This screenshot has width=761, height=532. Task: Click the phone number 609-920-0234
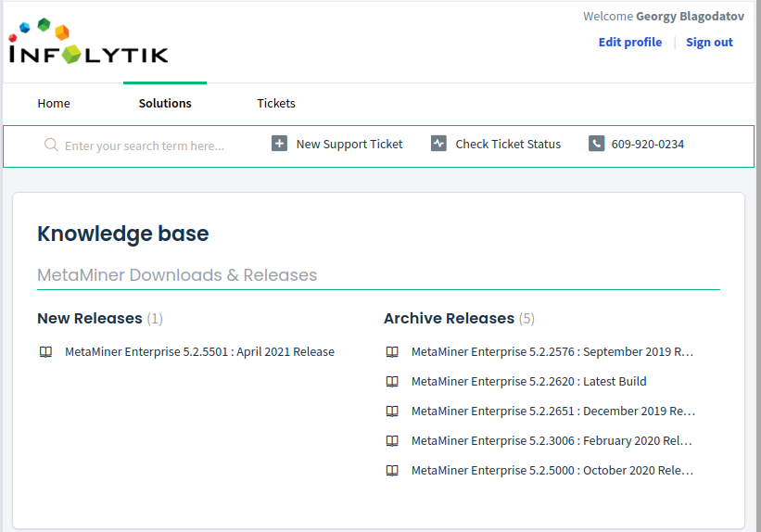(647, 145)
